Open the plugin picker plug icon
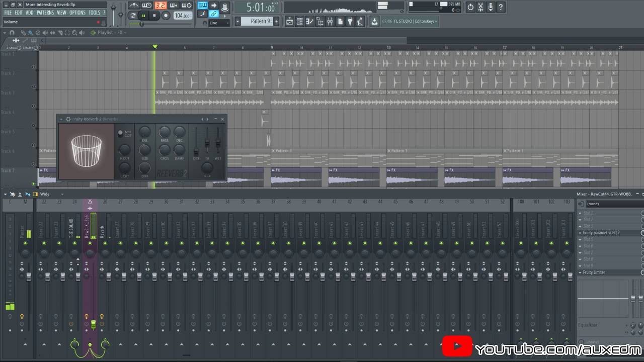The width and height of the screenshot is (644, 362). (x=351, y=21)
